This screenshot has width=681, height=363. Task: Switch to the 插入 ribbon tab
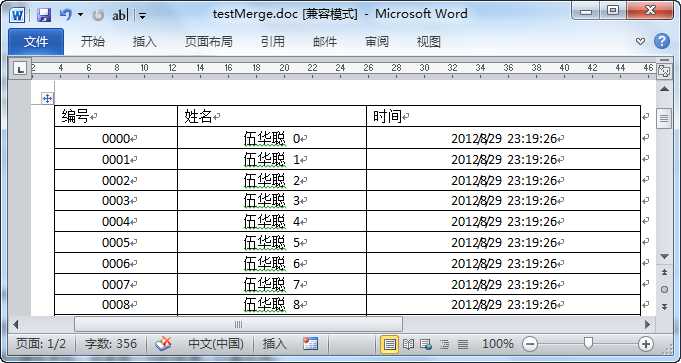click(144, 42)
